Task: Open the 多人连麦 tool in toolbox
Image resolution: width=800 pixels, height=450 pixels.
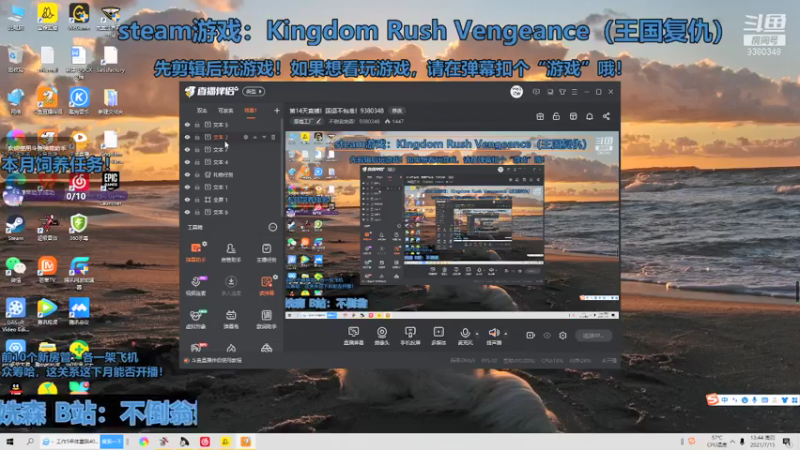Action: 231,286
